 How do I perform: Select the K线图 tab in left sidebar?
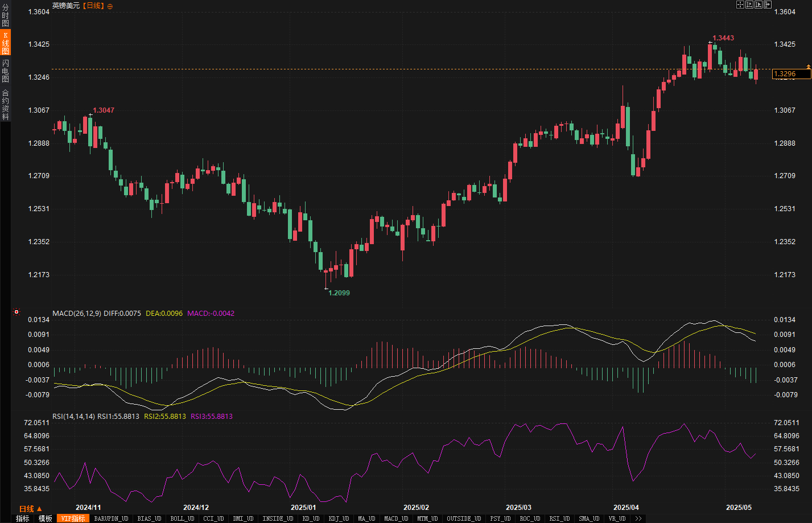(x=5, y=43)
